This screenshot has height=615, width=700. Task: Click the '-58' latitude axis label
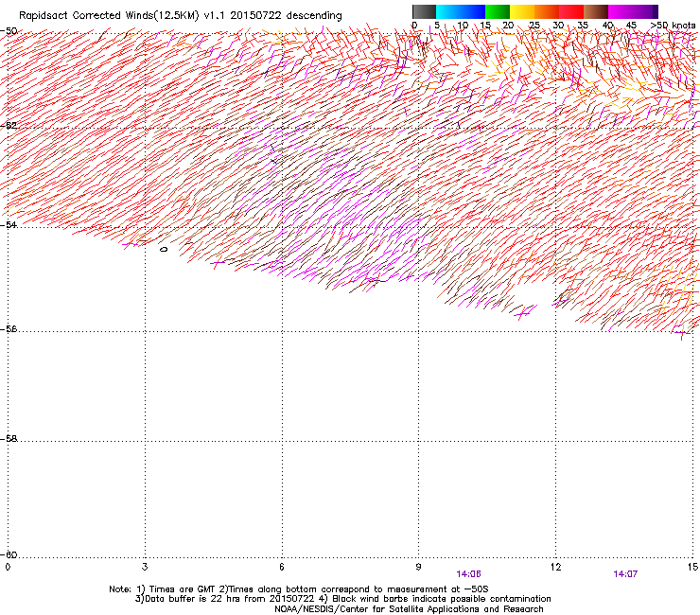[x=9, y=439]
